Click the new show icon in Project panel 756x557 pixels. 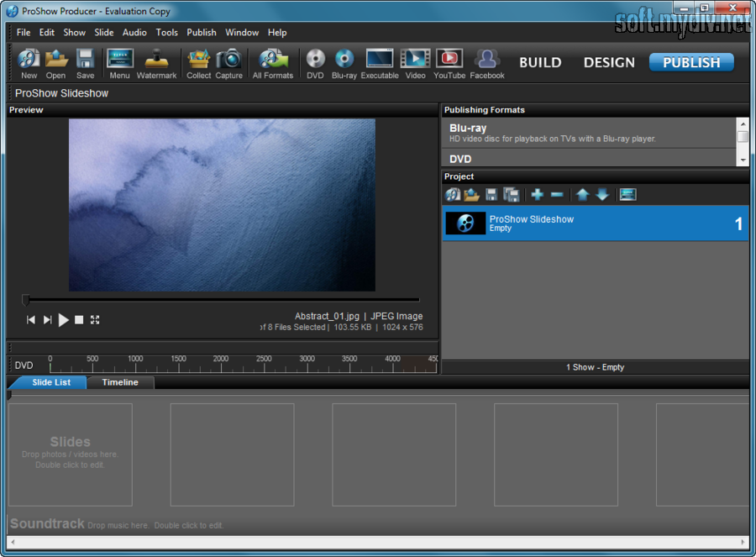[453, 195]
